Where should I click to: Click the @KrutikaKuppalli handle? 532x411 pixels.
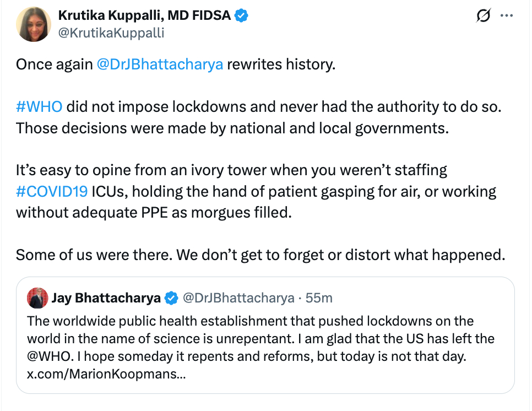pyautogui.click(x=111, y=33)
